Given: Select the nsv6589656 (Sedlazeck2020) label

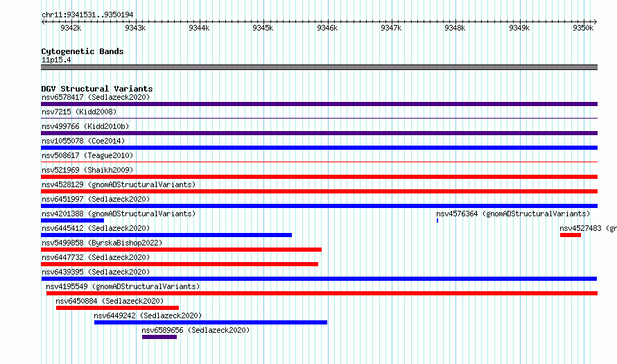Looking at the screenshot, I should click(195, 330).
